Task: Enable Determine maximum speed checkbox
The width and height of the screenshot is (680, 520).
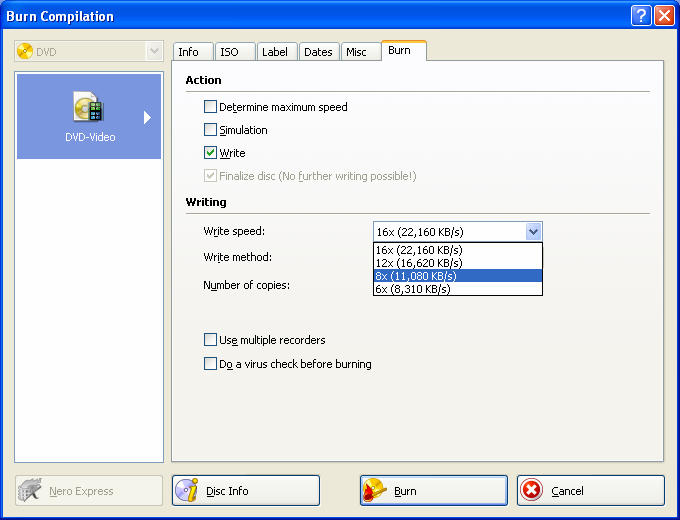Action: point(210,107)
